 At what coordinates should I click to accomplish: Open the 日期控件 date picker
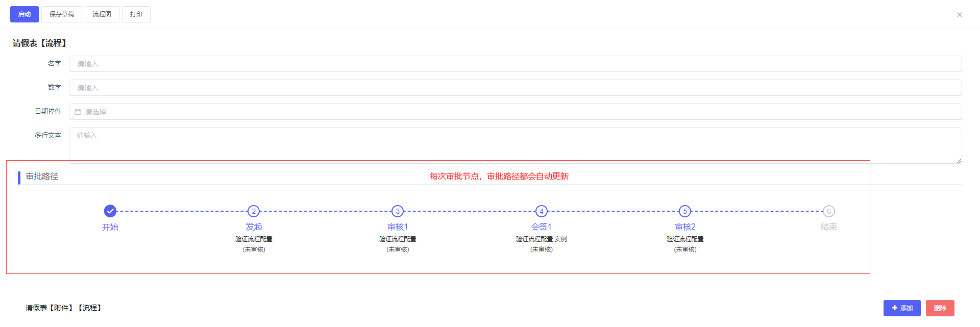[514, 112]
